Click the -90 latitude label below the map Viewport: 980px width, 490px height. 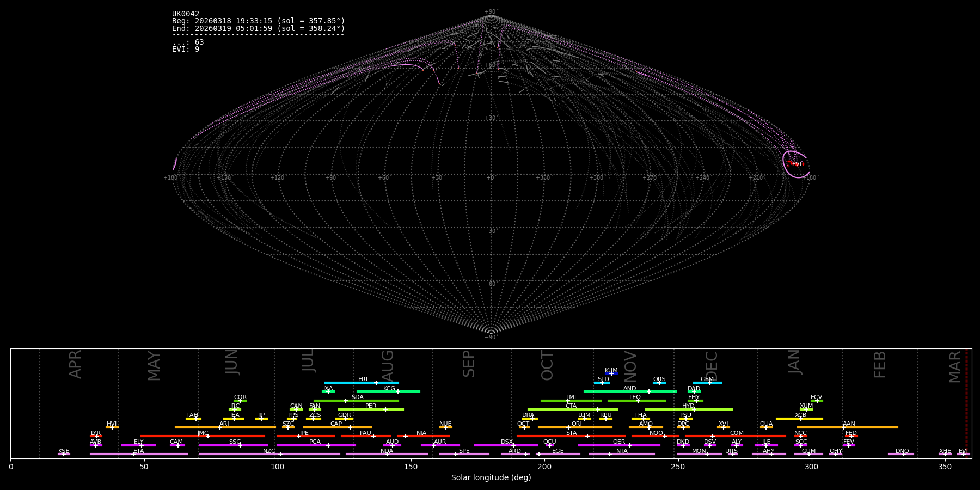click(491, 338)
